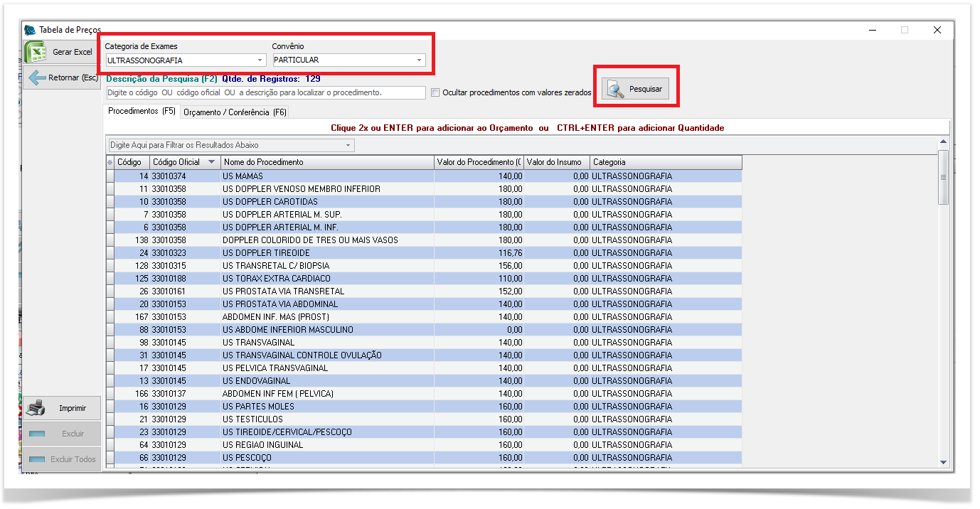The image size is (980, 509).
Task: Select the Procedimentos (F5) tab
Action: coord(142,112)
